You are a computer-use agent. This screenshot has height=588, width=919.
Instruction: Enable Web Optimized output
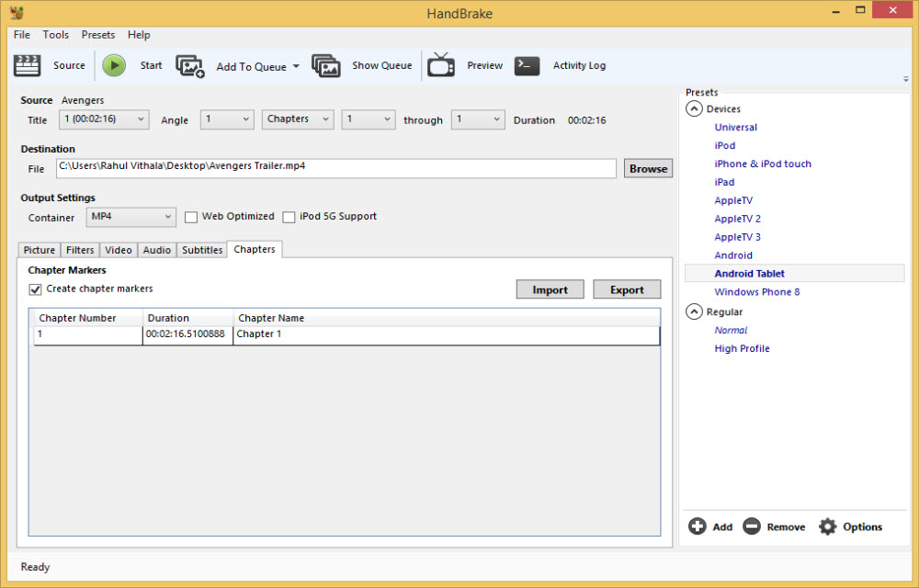click(191, 216)
